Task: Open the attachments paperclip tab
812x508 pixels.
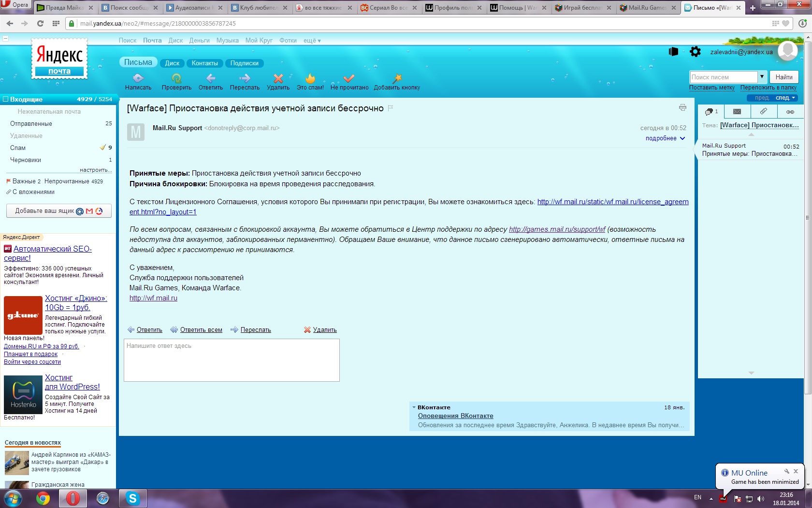Action: 764,112
